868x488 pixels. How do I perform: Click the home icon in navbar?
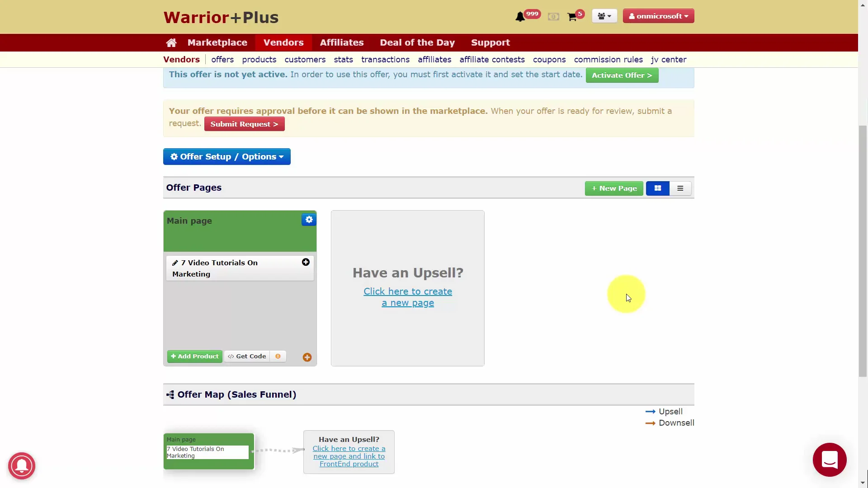pyautogui.click(x=171, y=43)
